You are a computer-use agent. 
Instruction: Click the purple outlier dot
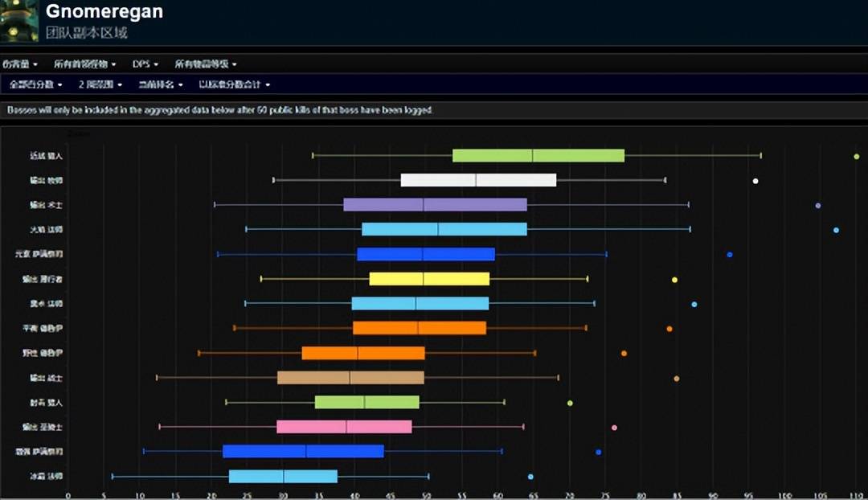click(x=818, y=206)
